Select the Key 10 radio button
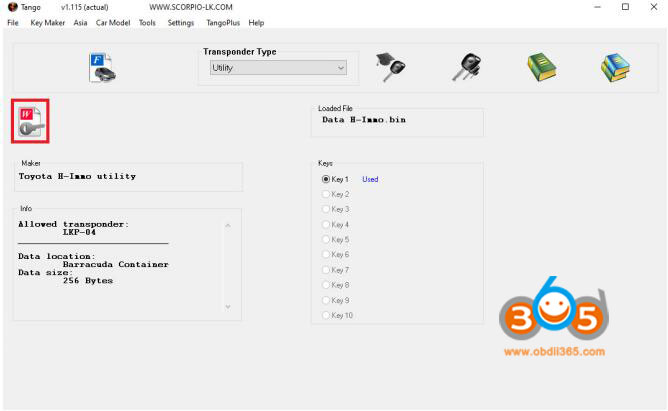 [x=326, y=315]
